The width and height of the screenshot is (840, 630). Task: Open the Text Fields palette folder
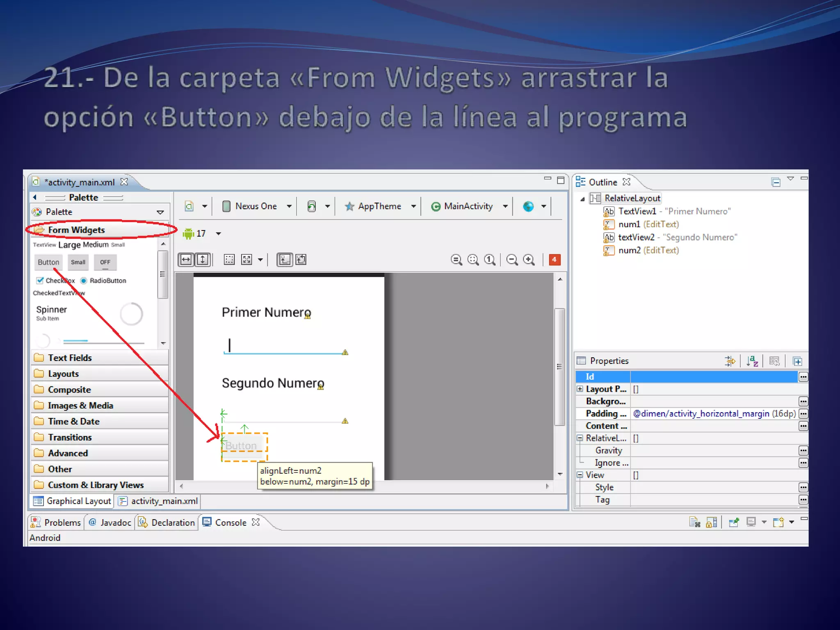tap(70, 358)
